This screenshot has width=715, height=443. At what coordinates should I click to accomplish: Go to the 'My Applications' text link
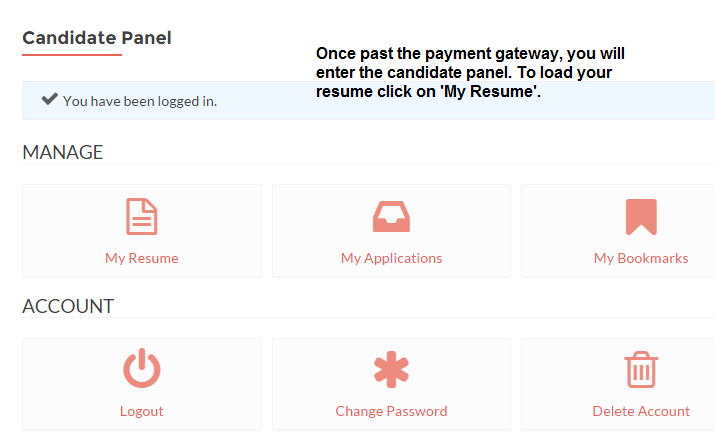pos(391,258)
